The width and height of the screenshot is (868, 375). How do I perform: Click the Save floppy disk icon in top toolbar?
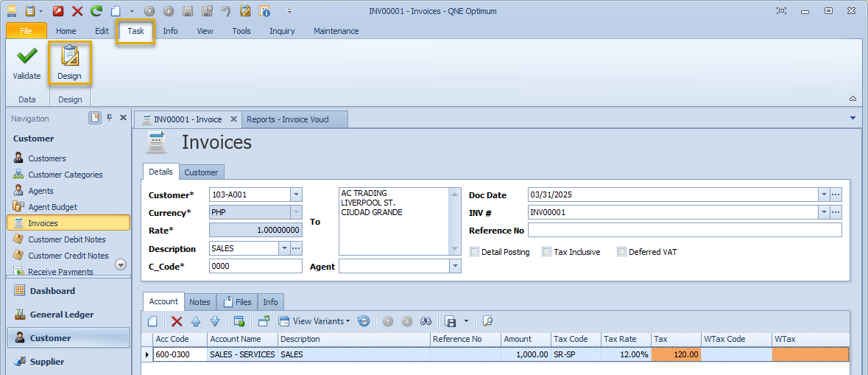click(x=188, y=10)
